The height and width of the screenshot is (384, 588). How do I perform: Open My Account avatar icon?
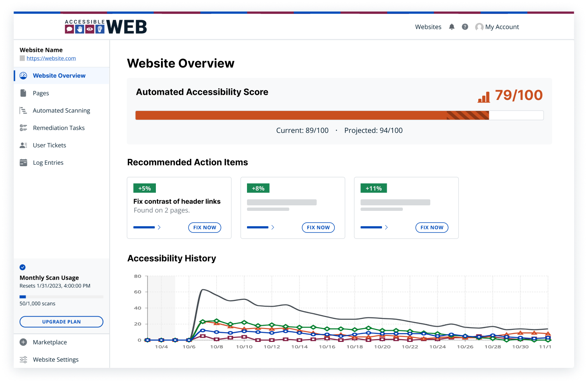coord(479,26)
